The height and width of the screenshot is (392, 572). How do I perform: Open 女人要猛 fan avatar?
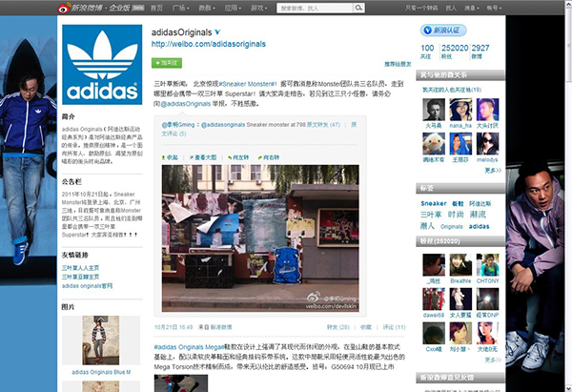pos(460,299)
